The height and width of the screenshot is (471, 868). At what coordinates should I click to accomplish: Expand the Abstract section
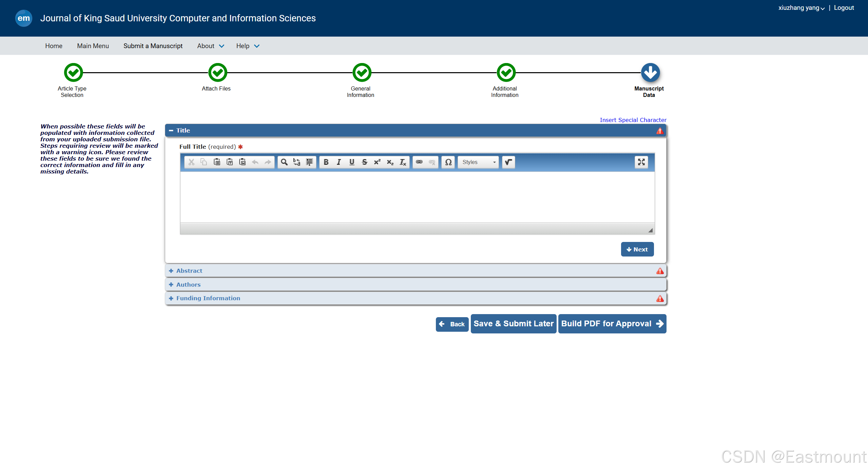(189, 271)
